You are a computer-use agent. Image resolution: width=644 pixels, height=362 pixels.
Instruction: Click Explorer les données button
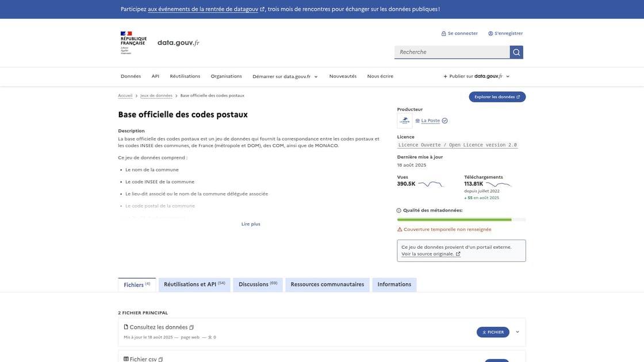pos(497,97)
